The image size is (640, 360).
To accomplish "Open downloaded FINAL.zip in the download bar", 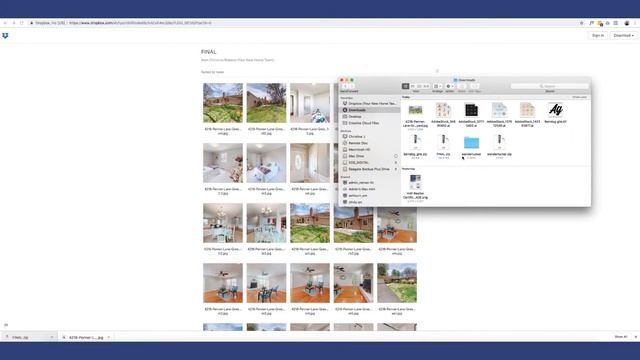I will [x=25, y=337].
